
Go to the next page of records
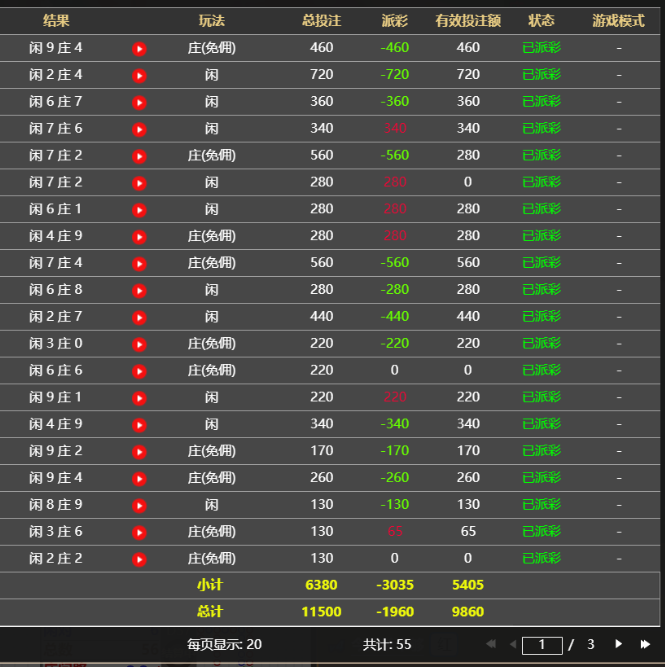pyautogui.click(x=619, y=644)
